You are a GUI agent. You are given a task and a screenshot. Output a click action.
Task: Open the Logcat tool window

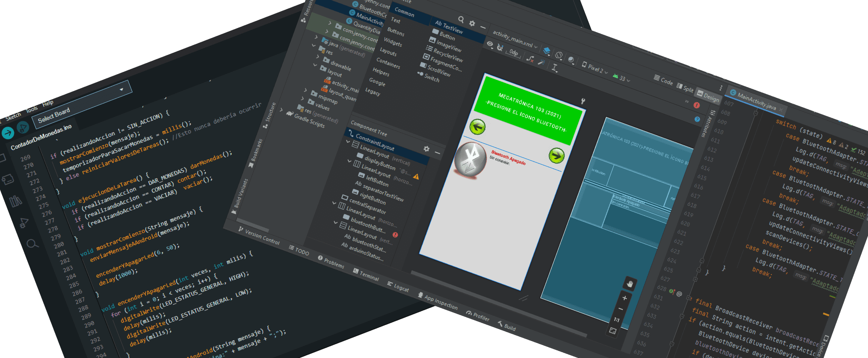click(398, 287)
